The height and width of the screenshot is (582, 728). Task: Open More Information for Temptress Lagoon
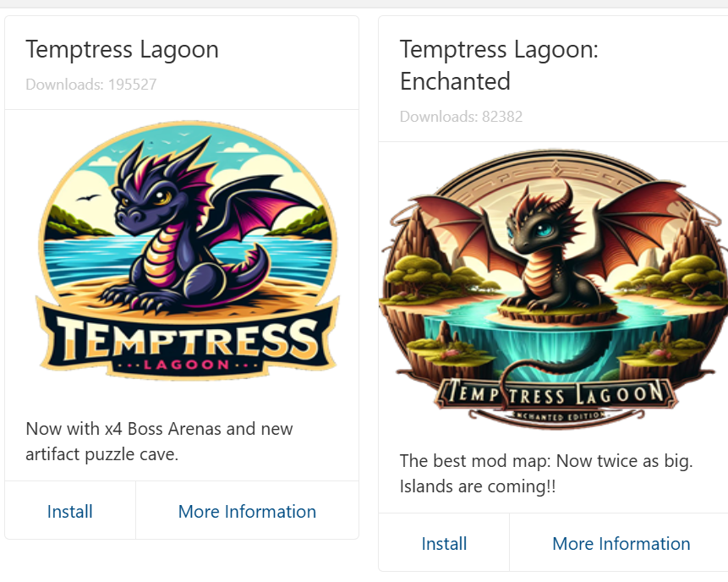pyautogui.click(x=247, y=512)
